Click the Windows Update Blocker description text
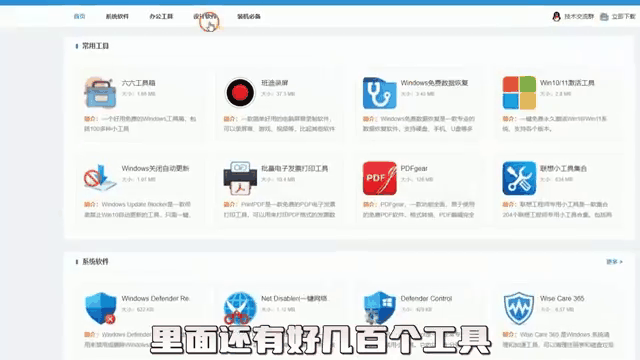This screenshot has width=640, height=360. [138, 209]
